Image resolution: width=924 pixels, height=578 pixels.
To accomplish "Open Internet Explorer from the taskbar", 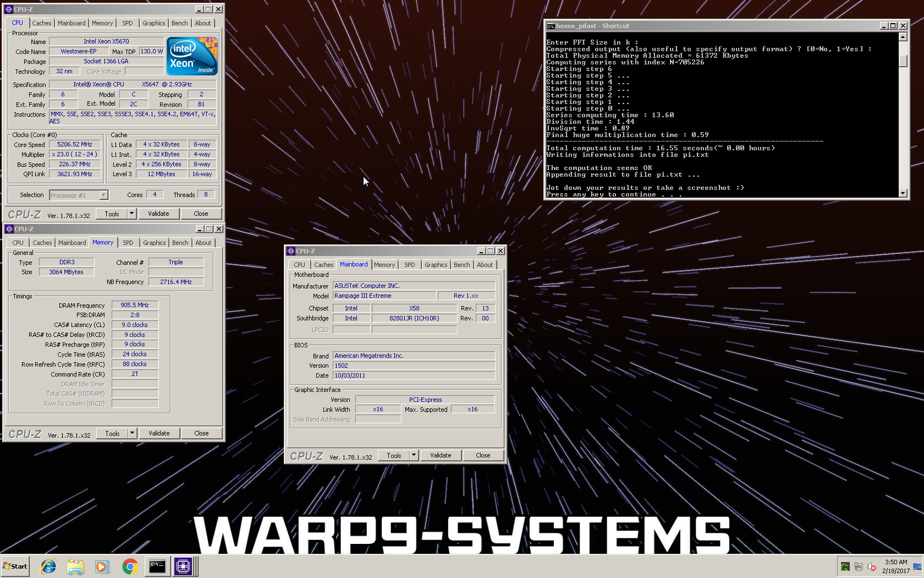I will (48, 566).
